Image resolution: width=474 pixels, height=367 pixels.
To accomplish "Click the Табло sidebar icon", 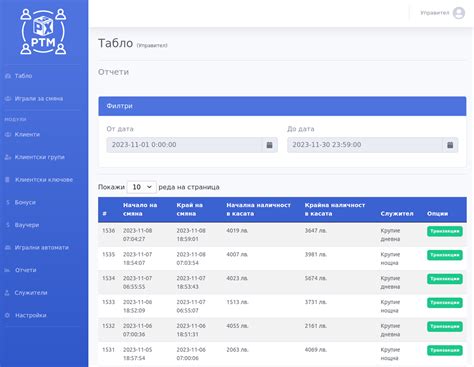I will (x=8, y=76).
